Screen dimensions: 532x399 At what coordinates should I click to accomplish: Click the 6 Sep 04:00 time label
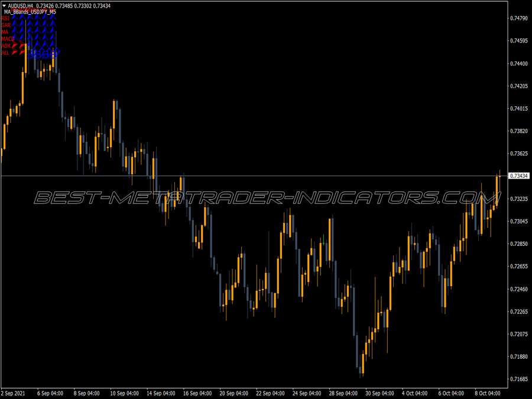click(x=50, y=393)
